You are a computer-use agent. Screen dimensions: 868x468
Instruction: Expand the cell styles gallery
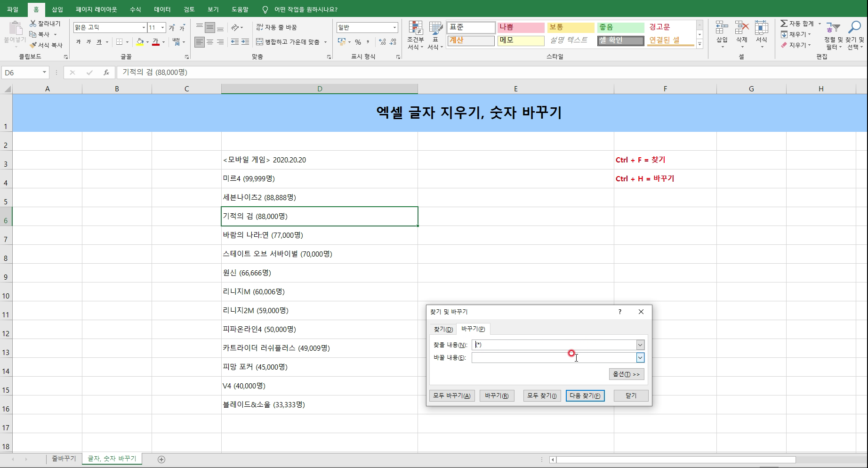click(700, 44)
